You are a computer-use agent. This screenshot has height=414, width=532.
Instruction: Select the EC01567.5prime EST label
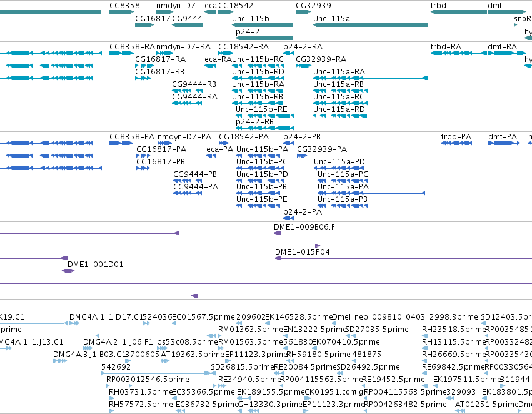click(x=204, y=317)
